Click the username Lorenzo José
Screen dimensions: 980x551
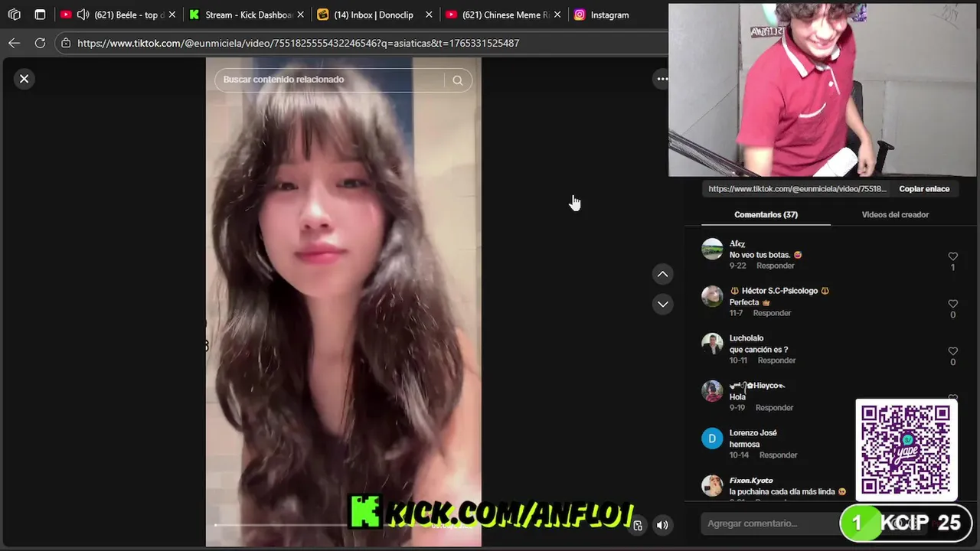click(753, 433)
